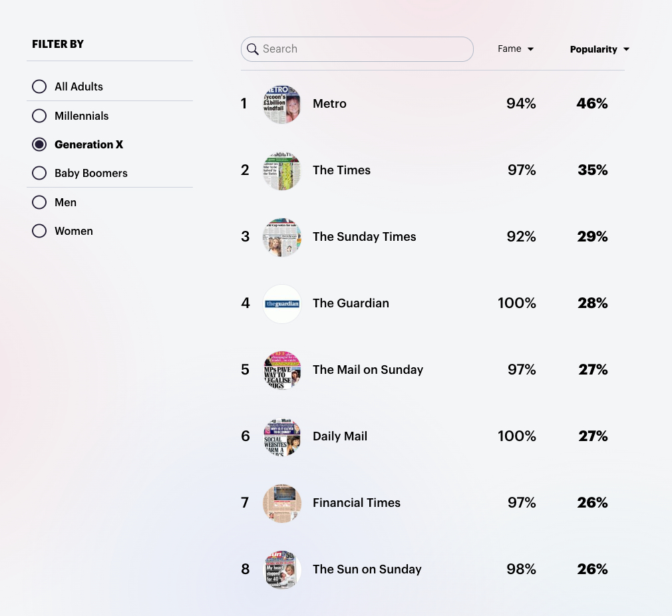Open The Sunday Times thumbnail image
This screenshot has width=672, height=616.
tap(282, 237)
